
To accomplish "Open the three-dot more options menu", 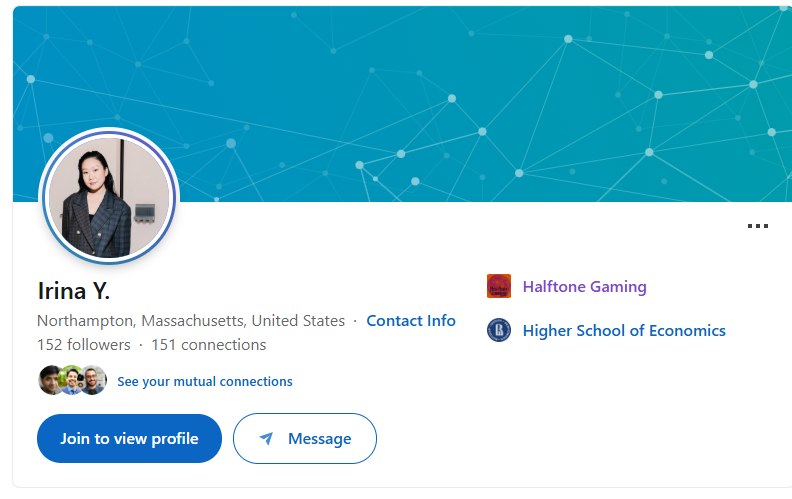I will (x=758, y=226).
